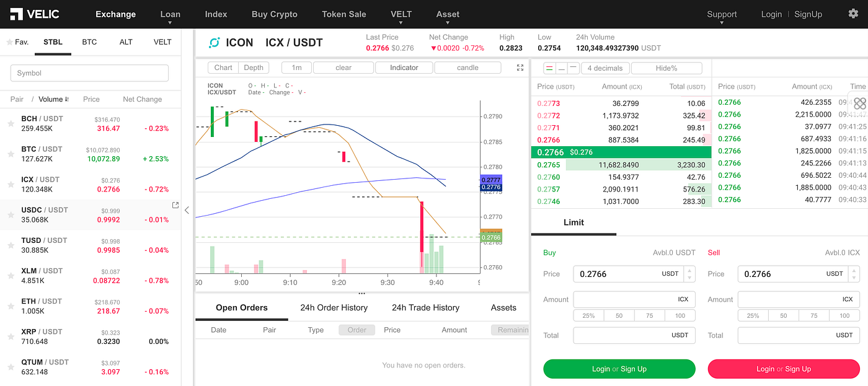Favorite the ETH / USDT pair star
This screenshot has height=386, width=868.
[11, 306]
